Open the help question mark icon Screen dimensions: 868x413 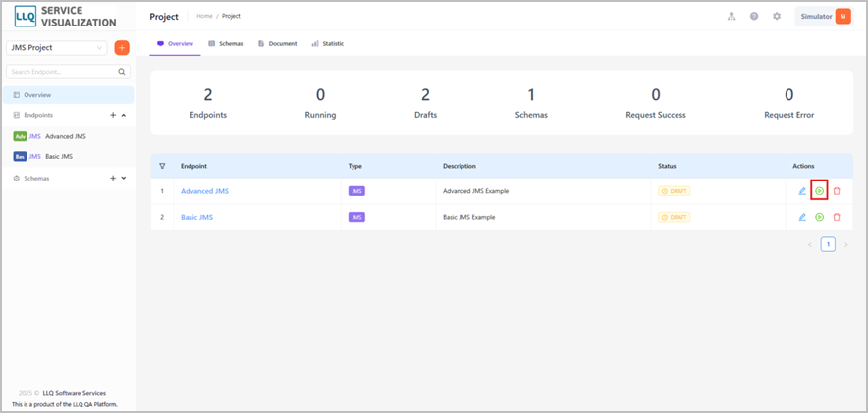(x=754, y=16)
